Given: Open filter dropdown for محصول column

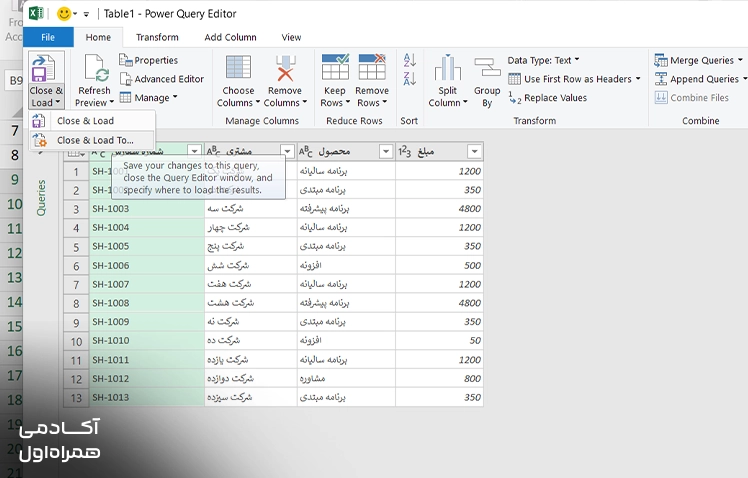Looking at the screenshot, I should click(385, 152).
